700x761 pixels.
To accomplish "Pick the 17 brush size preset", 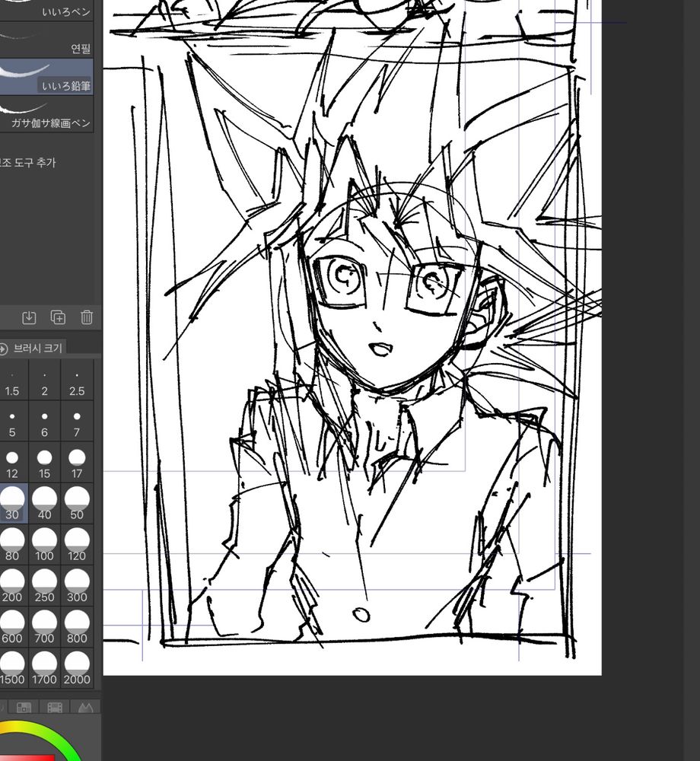I will [77, 463].
